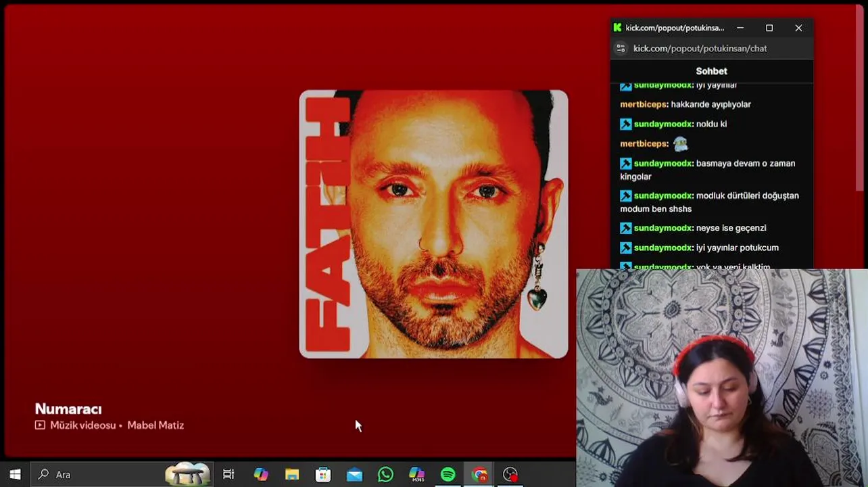The image size is (868, 487).
Task: Click username sundaymoodx on 'neyse ise geçenzi' message
Action: point(662,229)
